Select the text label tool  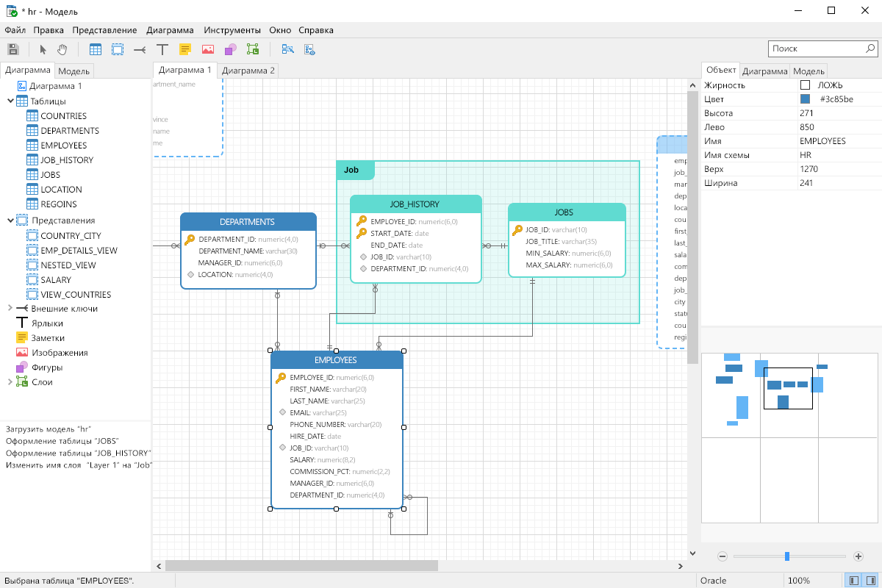162,49
